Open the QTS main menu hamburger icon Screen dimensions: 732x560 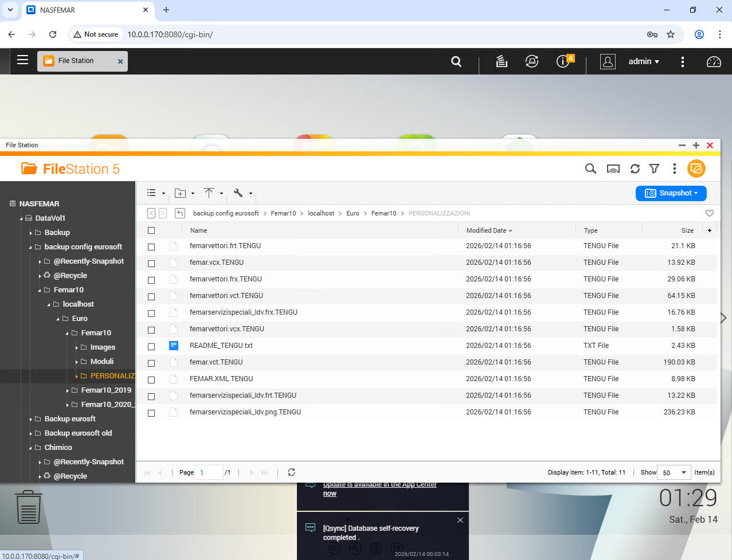22,60
